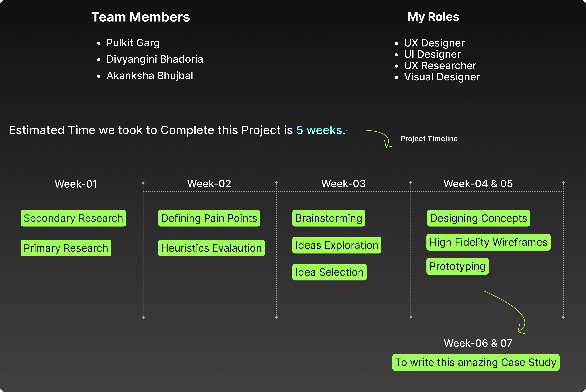Click the highlighted '5 weeks.' text
The image size is (586, 392).
tap(320, 130)
